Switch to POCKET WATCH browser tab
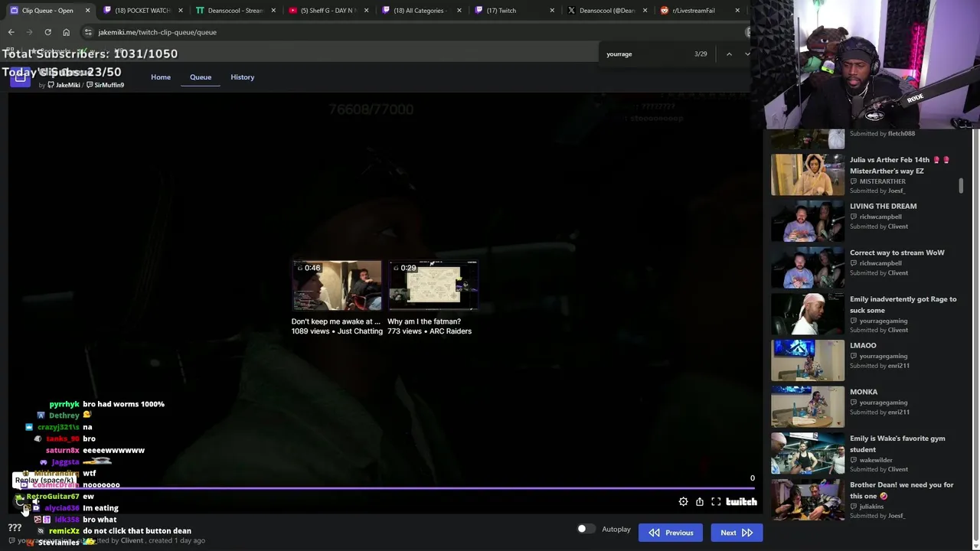 tap(142, 11)
